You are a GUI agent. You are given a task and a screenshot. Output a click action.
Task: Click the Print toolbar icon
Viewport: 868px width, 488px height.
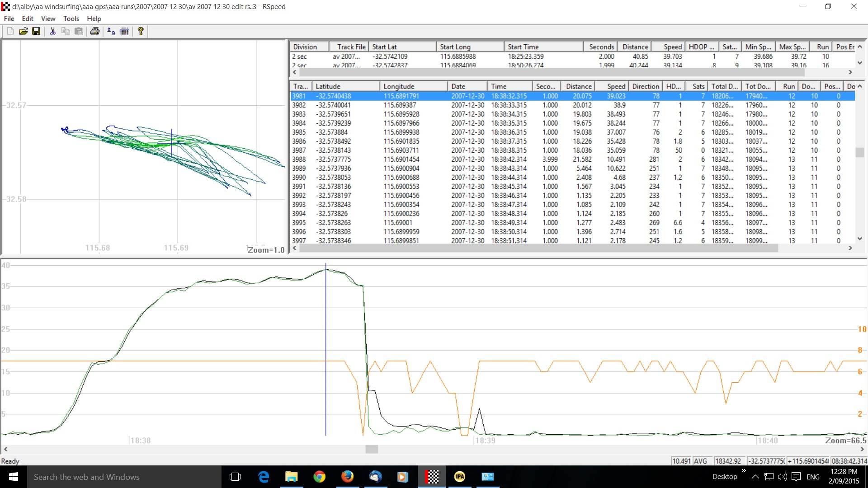coord(94,31)
